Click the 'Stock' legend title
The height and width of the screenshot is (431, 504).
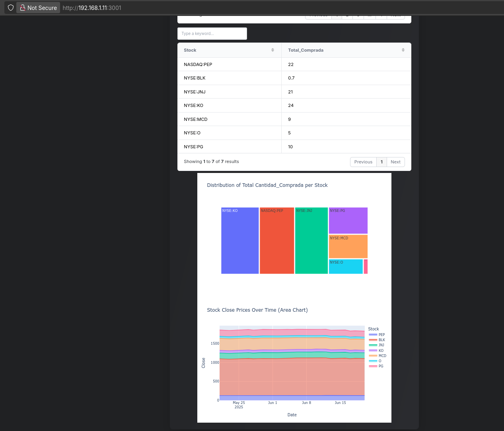pyautogui.click(x=374, y=329)
